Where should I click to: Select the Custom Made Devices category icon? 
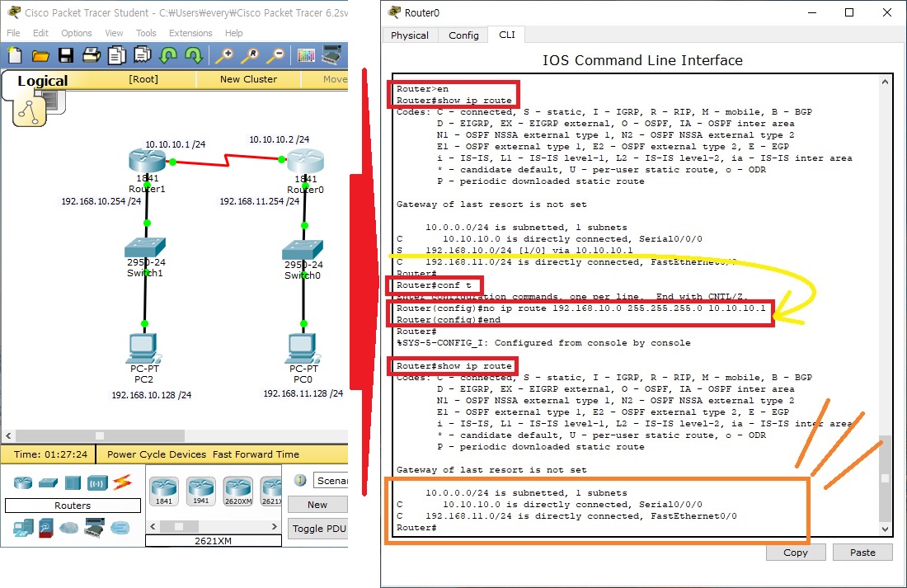click(x=94, y=527)
